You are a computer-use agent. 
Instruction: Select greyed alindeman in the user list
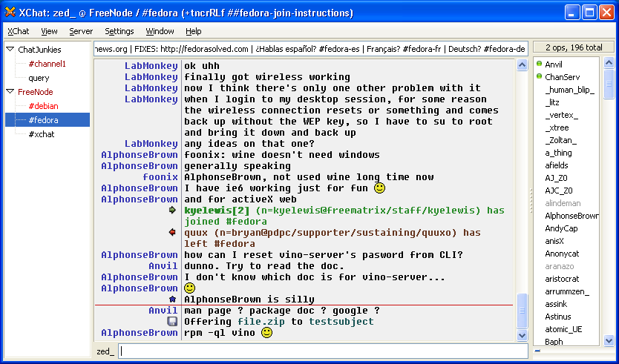563,203
